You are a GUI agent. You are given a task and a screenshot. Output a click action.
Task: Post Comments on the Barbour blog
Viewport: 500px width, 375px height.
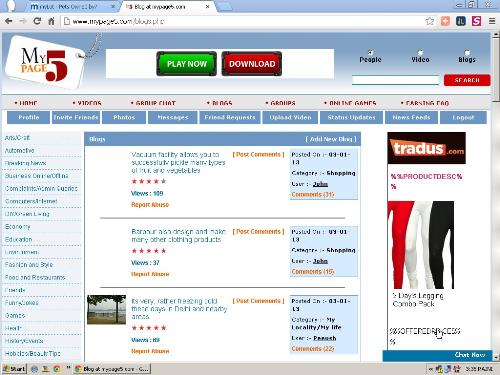click(x=258, y=231)
